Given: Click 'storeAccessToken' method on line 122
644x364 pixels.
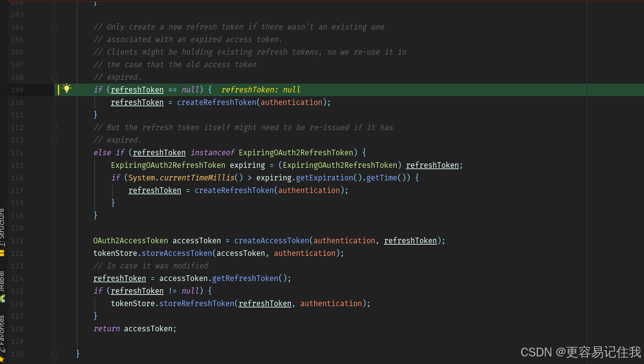Looking at the screenshot, I should 177,253.
